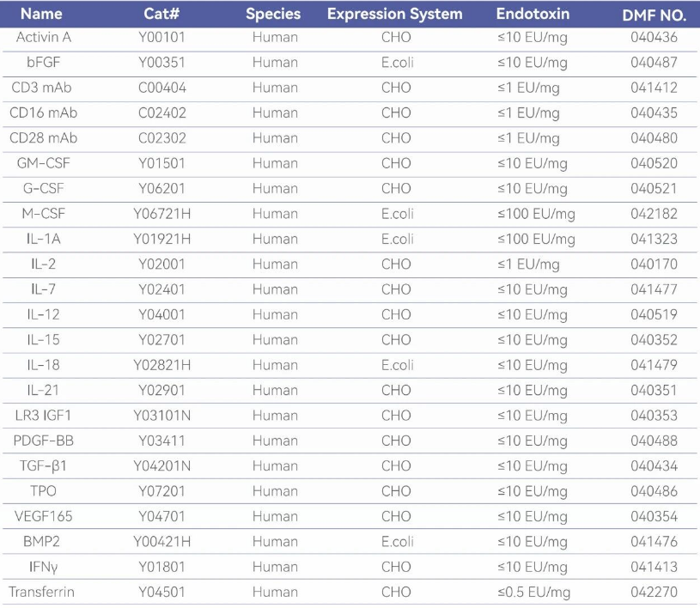Viewport: 700px width, 608px height.
Task: Click the Expression System column header
Action: point(394,14)
